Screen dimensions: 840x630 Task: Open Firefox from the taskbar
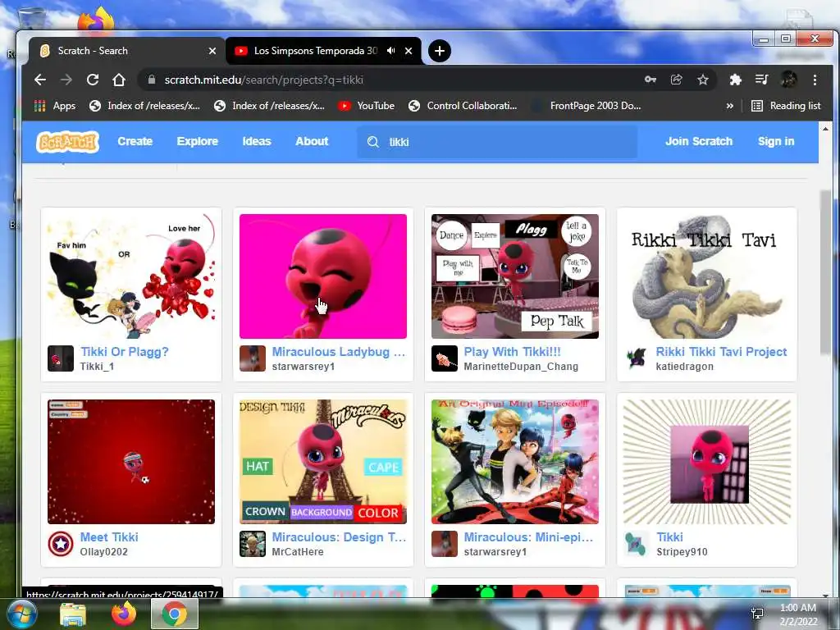124,614
